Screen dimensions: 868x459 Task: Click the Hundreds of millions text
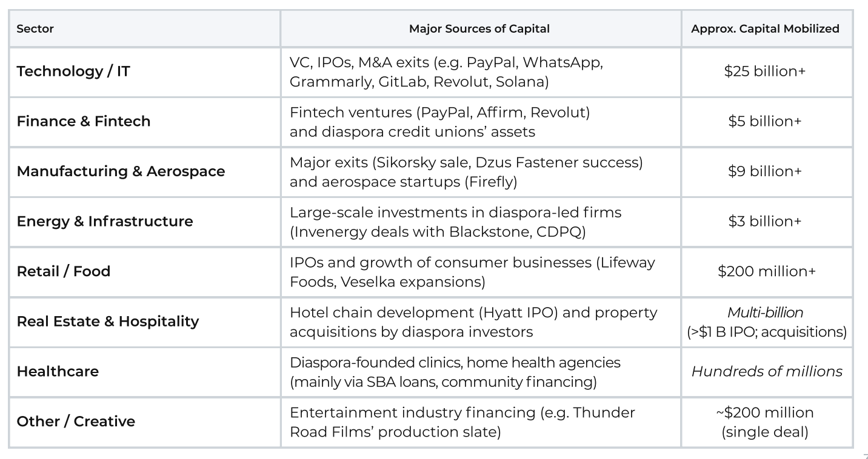click(x=767, y=371)
